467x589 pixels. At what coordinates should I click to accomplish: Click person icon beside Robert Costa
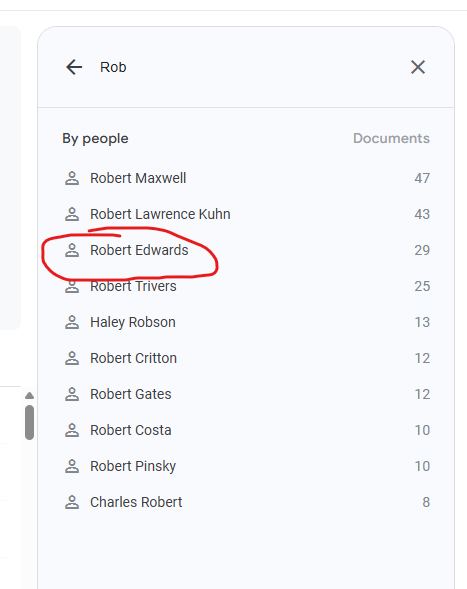pos(72,430)
